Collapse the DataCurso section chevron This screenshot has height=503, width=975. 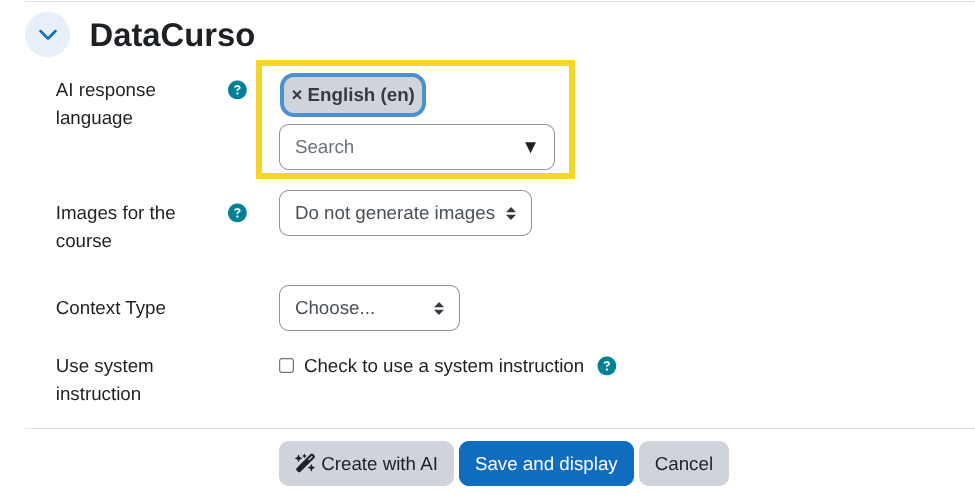pos(47,35)
